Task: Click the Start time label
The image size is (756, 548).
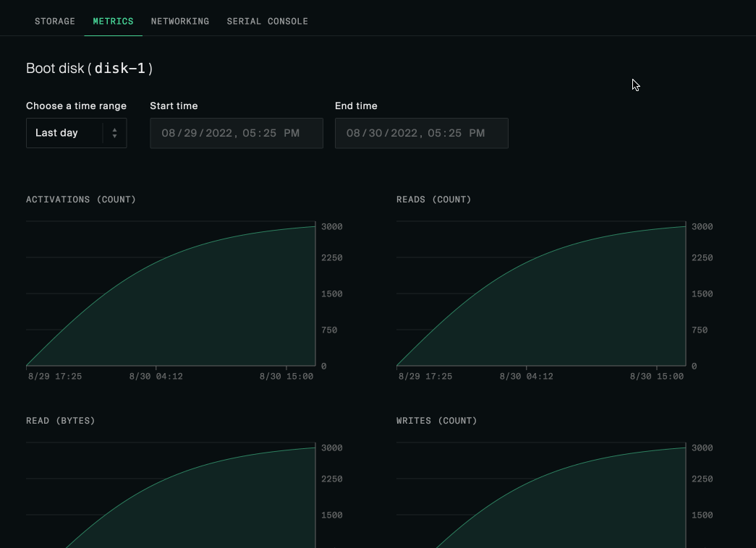Action: click(174, 106)
